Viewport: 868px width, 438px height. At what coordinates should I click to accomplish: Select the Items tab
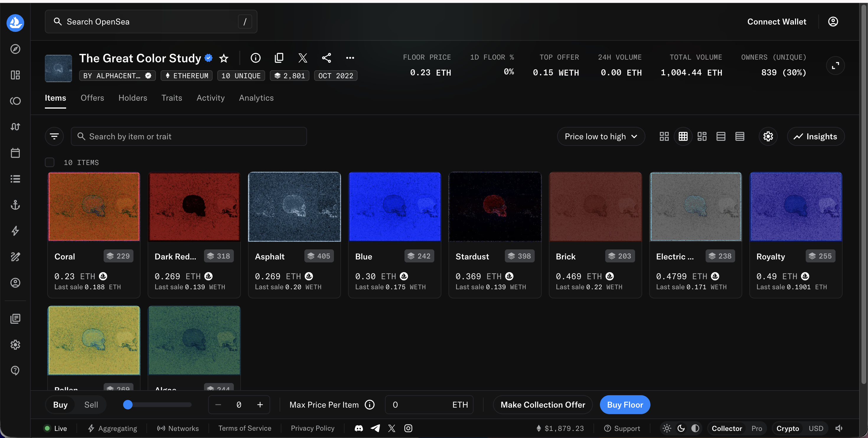[x=55, y=98]
